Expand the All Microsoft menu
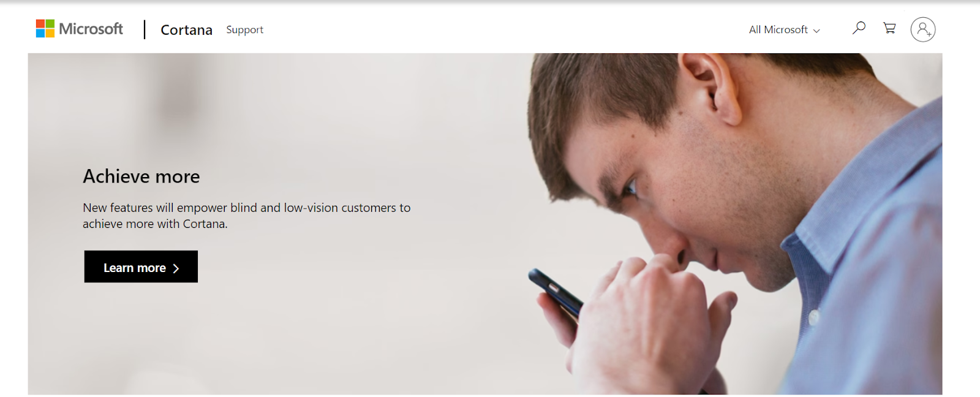980x397 pixels. coord(784,29)
